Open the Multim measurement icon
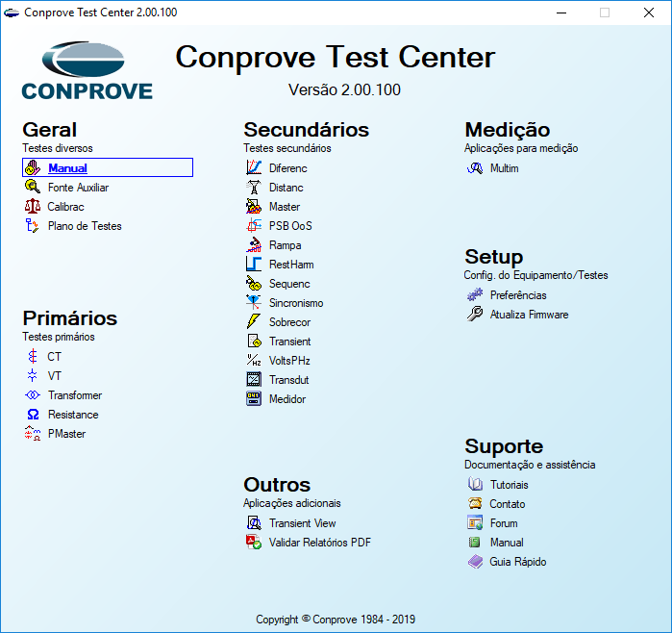Screen dimensions: 672x633 [475, 167]
